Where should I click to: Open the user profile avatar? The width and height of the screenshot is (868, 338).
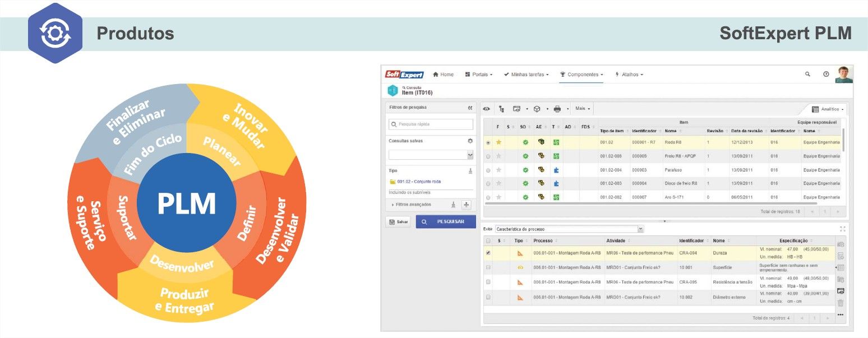[x=844, y=75]
